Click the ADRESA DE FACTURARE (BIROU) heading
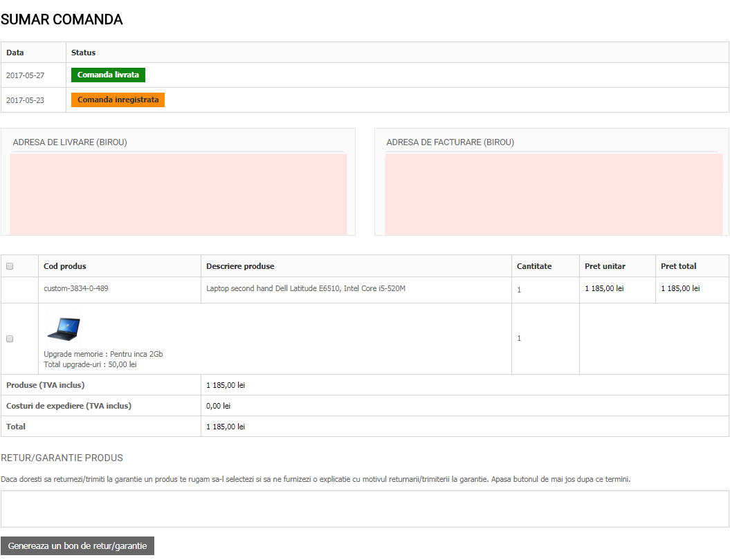730x560 pixels. pos(450,142)
